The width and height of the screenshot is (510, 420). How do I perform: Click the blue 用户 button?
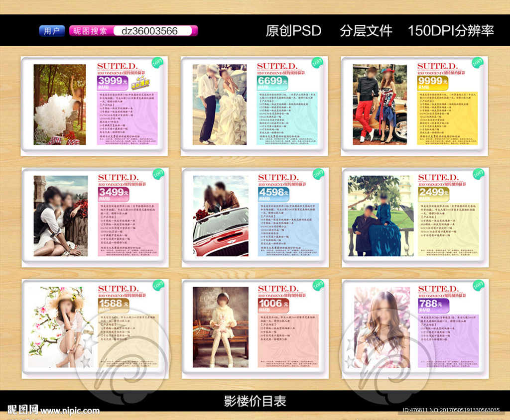coord(52,31)
